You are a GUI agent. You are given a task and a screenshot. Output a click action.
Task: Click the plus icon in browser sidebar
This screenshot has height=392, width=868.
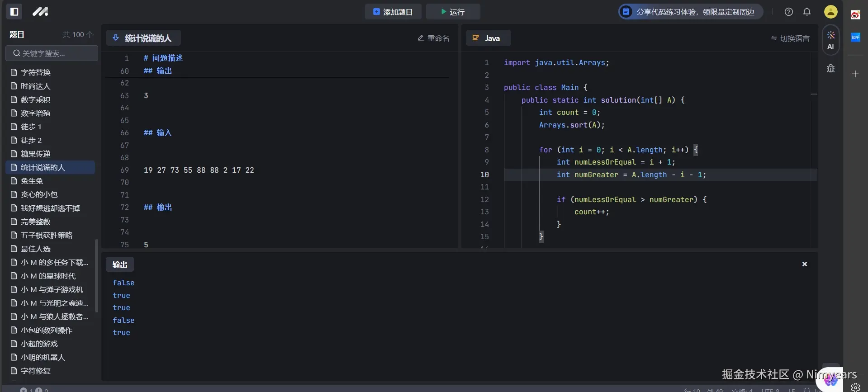pyautogui.click(x=855, y=74)
